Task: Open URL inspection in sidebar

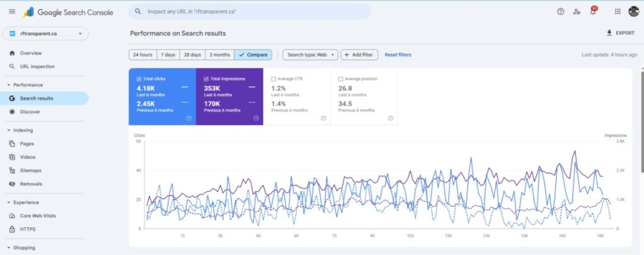Action: [36, 66]
